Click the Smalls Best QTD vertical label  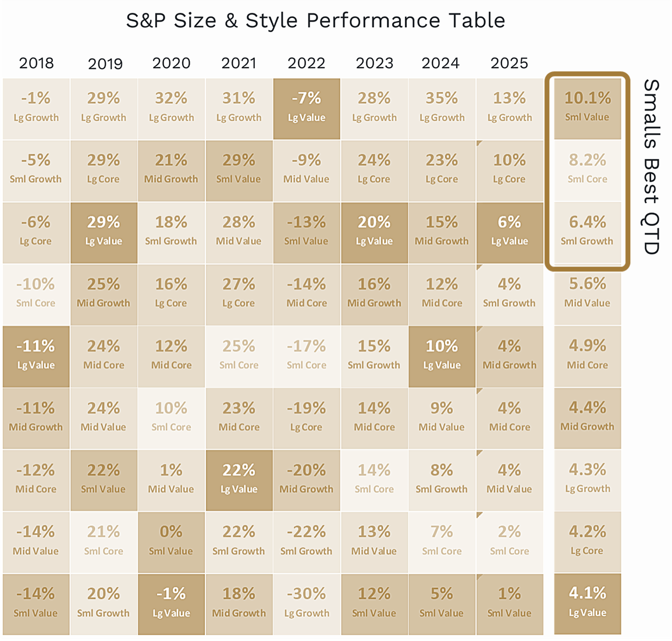coord(652,167)
